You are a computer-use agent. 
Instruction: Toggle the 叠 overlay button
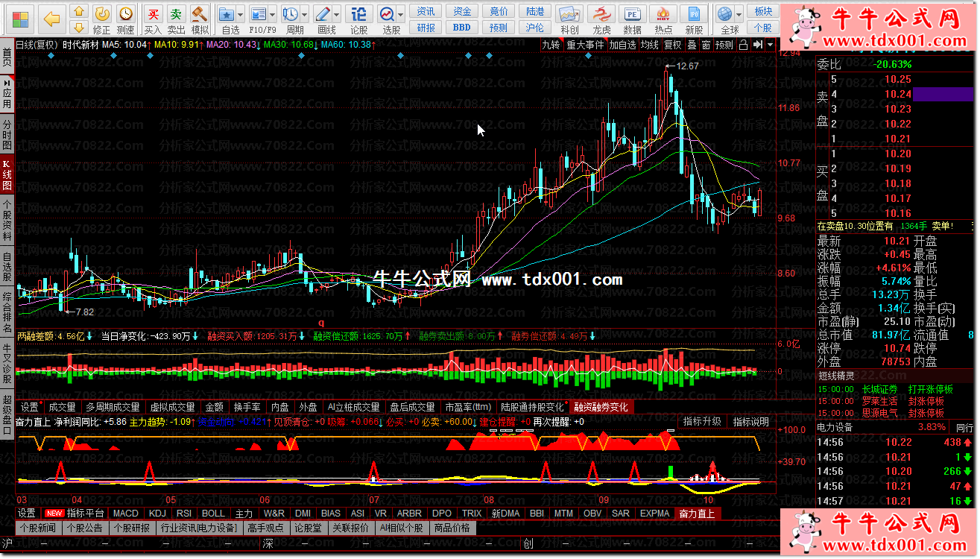pos(692,45)
